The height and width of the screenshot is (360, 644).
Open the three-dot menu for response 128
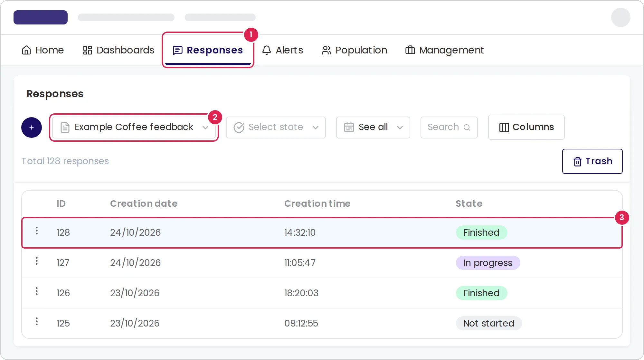tap(37, 231)
